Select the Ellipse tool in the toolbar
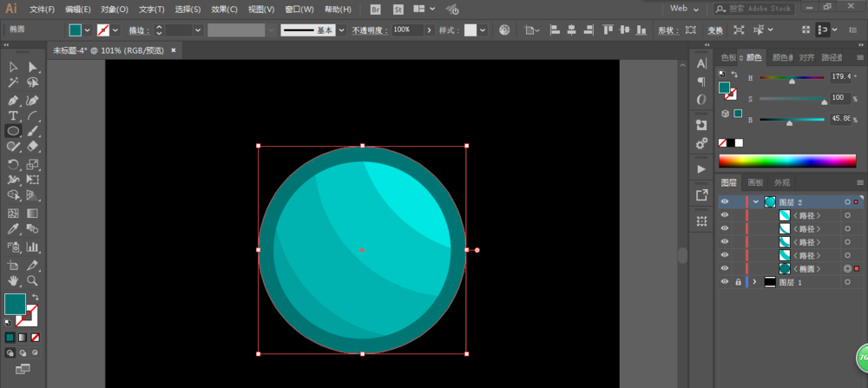 (13, 131)
